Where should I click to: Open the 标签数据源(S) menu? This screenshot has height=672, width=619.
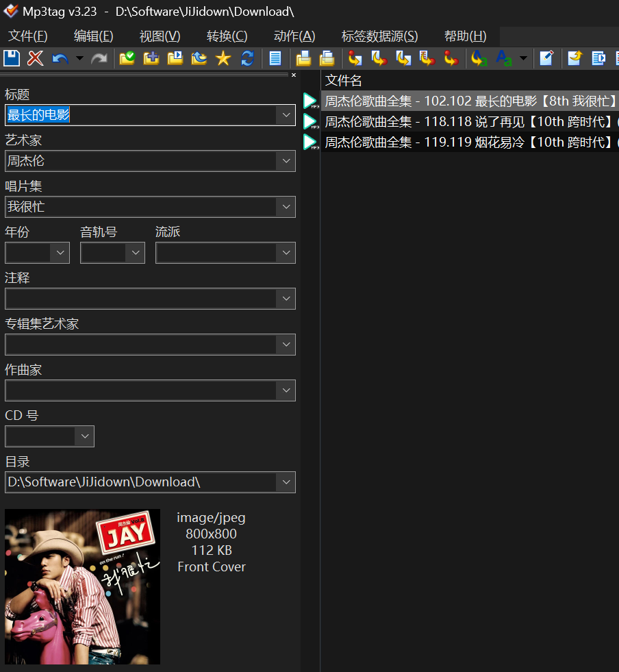[x=379, y=36]
